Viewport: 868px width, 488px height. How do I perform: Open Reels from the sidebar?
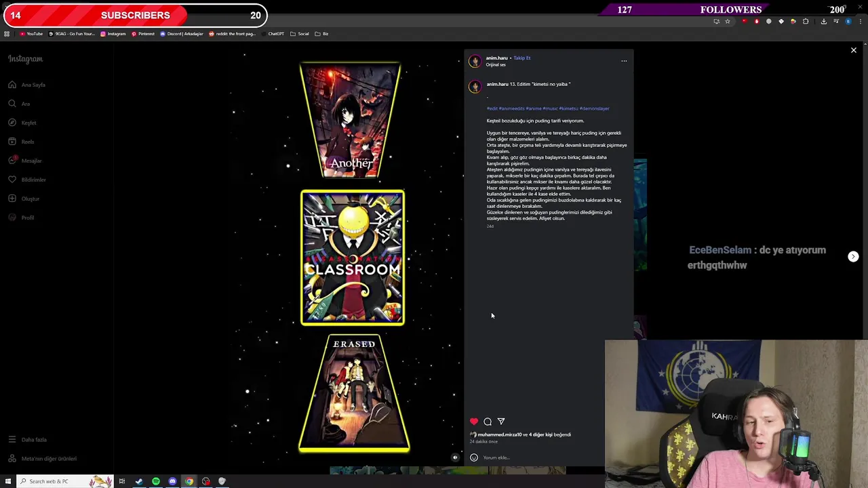pos(21,142)
